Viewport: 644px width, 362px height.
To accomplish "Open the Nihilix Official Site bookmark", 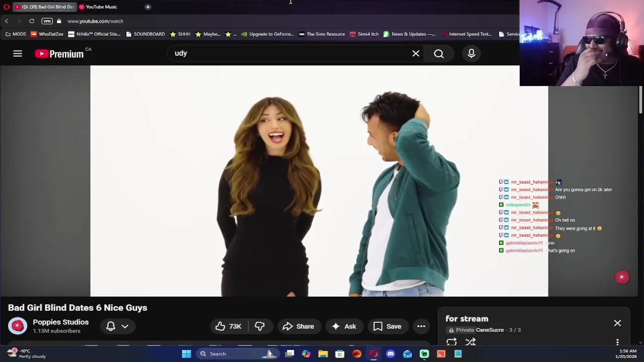I will (95, 34).
